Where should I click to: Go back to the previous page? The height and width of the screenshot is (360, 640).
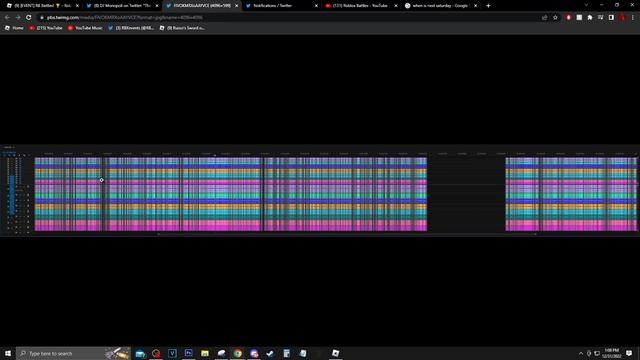7,18
